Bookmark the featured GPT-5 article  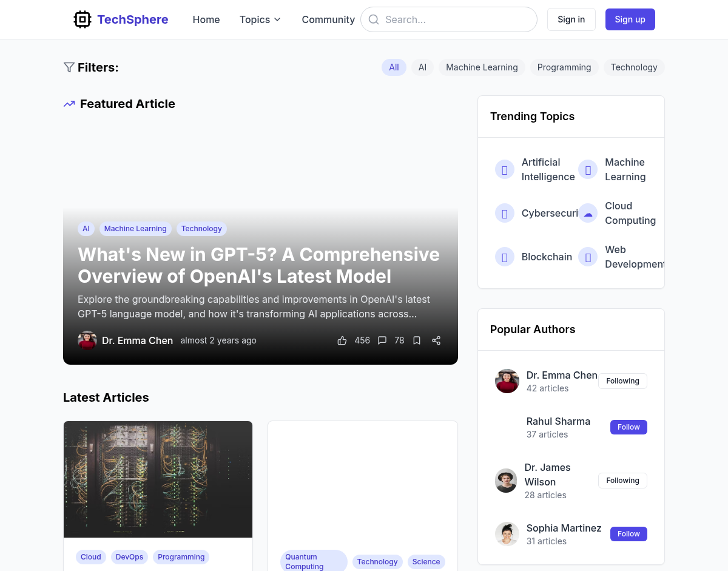(417, 340)
